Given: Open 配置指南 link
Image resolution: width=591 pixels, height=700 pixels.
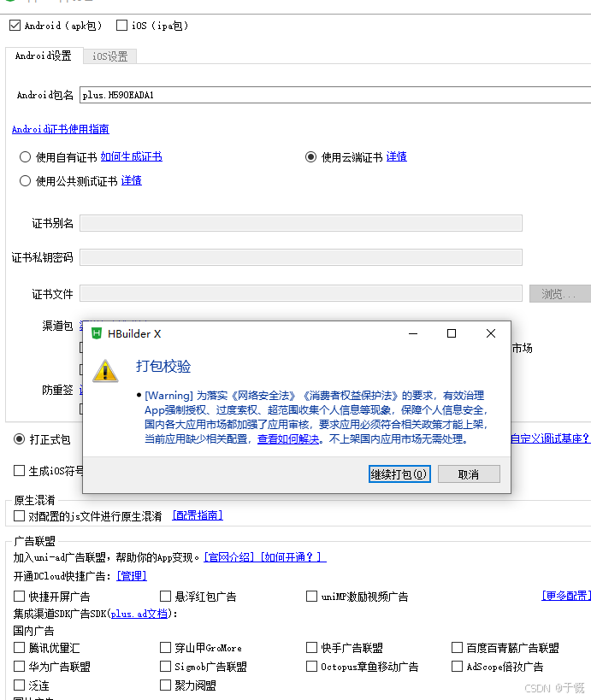Looking at the screenshot, I should (x=198, y=515).
